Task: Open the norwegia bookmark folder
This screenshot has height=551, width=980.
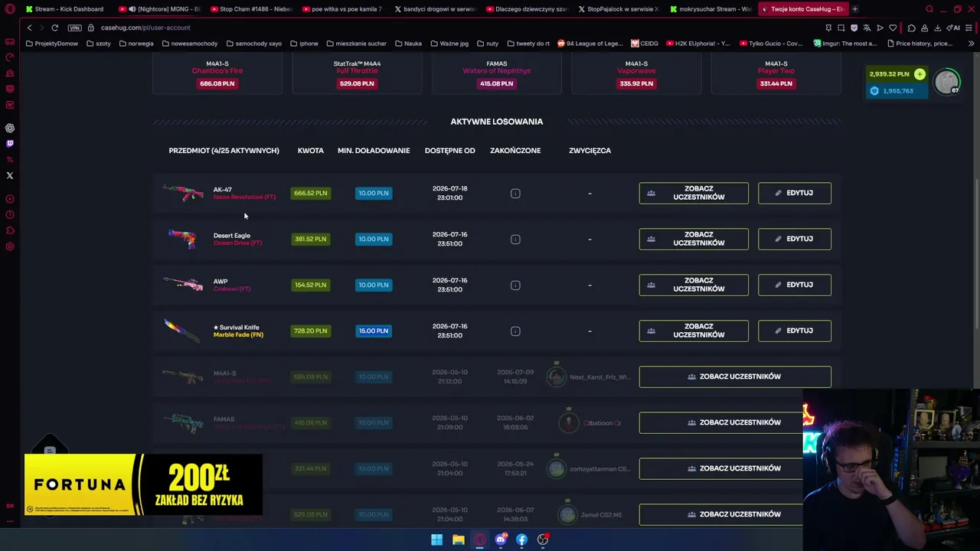Action: coord(136,44)
